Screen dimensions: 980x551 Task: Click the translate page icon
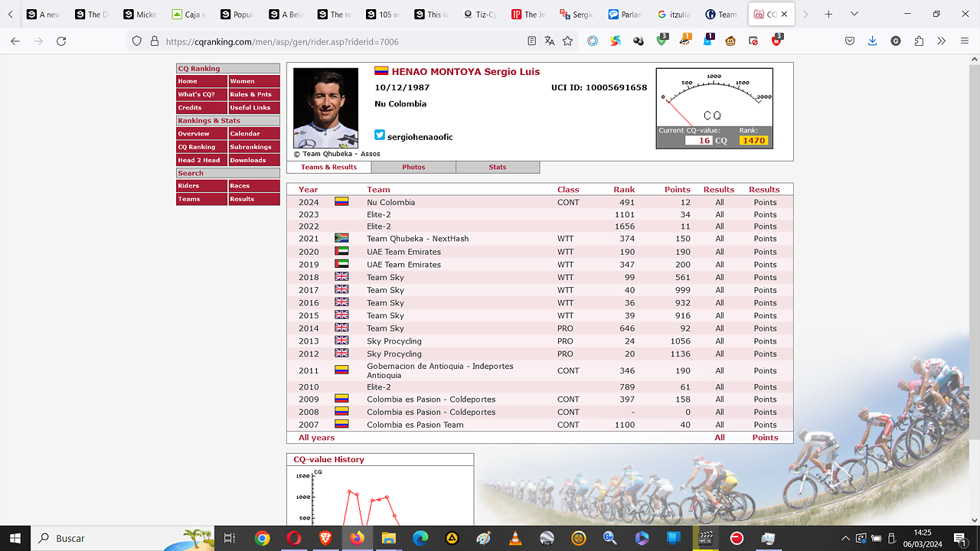[550, 41]
